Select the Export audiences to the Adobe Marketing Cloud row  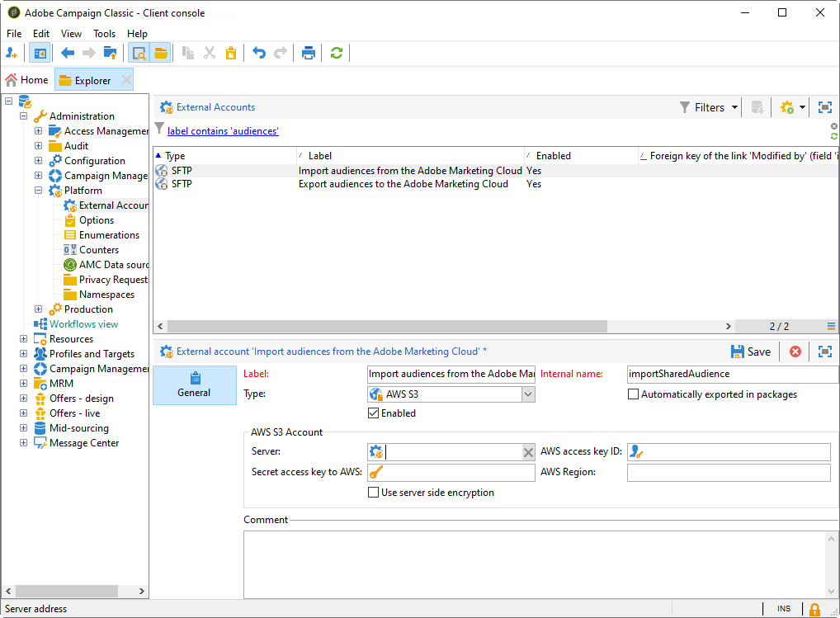tap(496, 184)
